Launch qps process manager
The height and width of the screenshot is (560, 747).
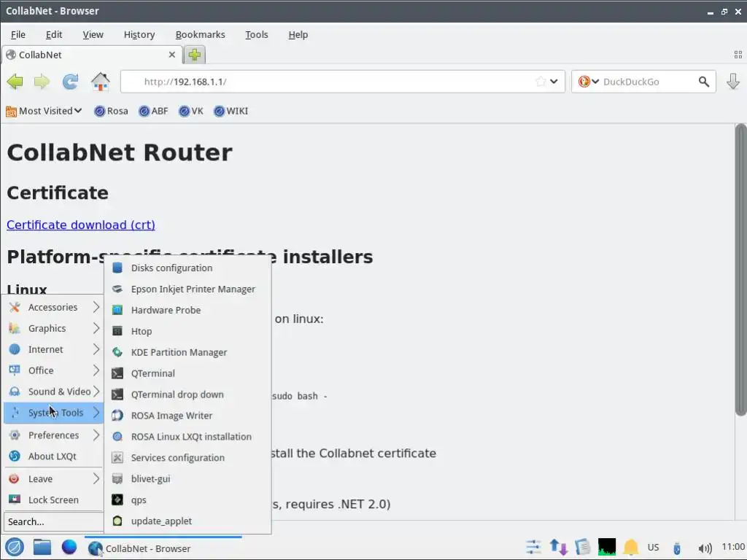[187, 500]
